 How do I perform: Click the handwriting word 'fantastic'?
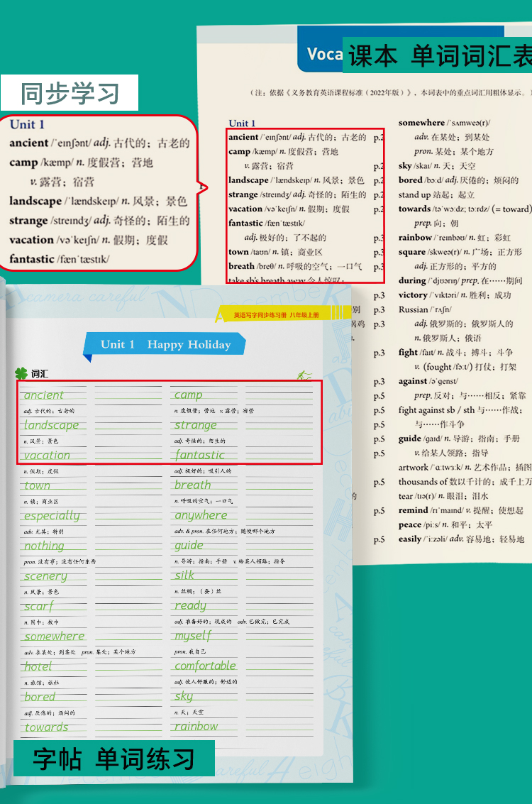pyautogui.click(x=199, y=456)
